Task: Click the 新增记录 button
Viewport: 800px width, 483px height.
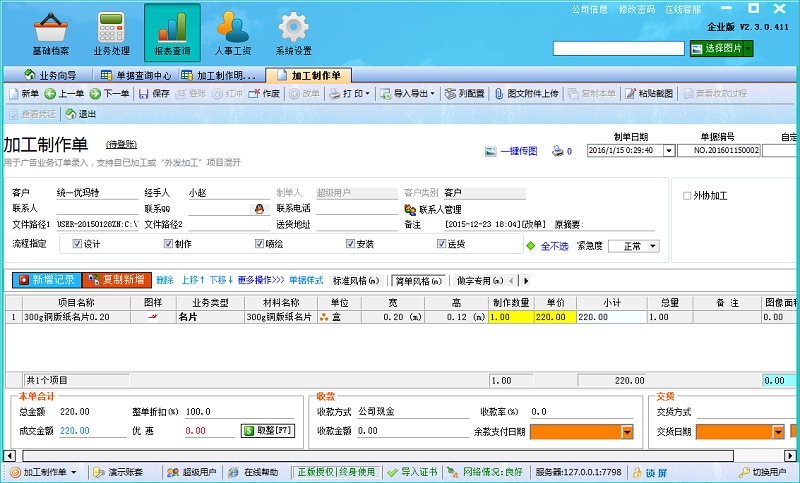Action: tap(46, 280)
